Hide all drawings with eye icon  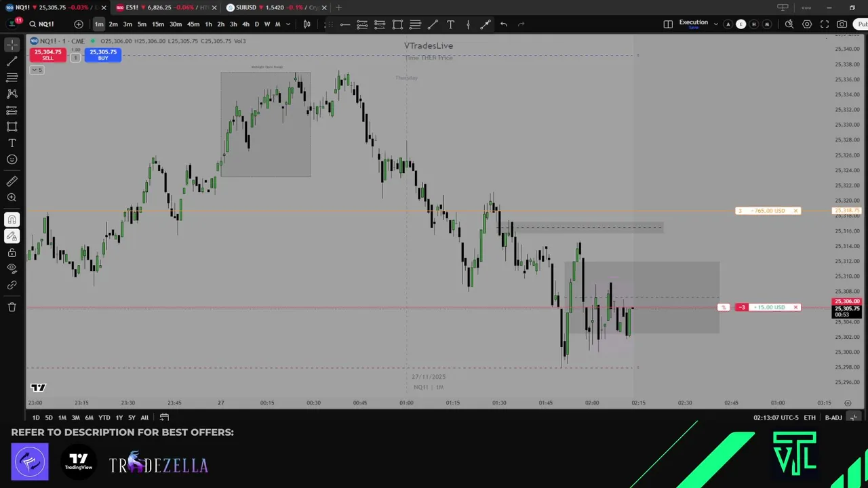(x=12, y=268)
